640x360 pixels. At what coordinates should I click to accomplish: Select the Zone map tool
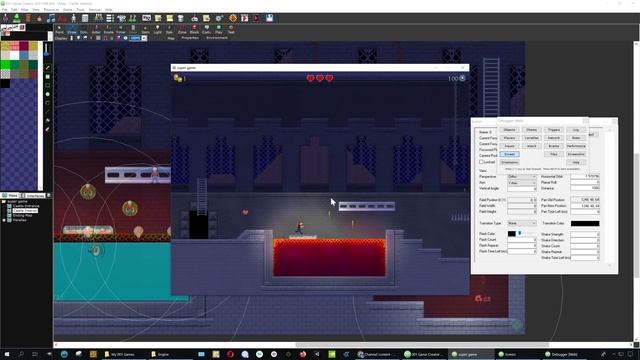pyautogui.click(x=182, y=29)
